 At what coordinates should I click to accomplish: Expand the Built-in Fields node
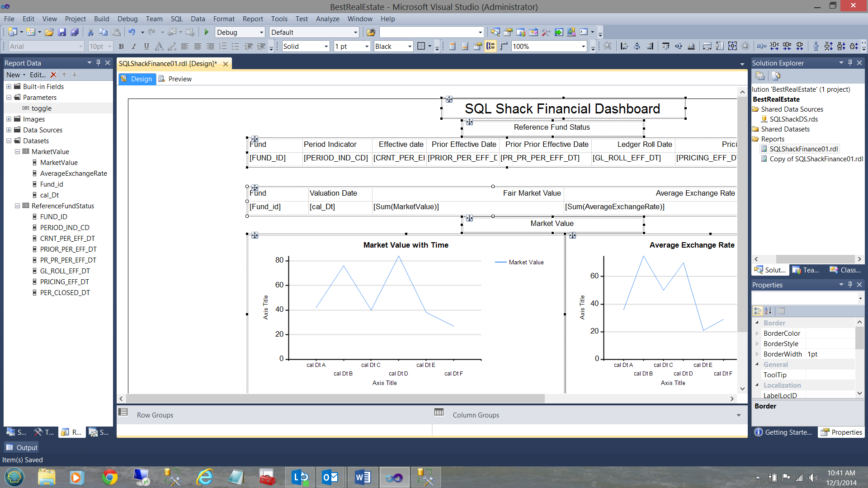pos(9,86)
